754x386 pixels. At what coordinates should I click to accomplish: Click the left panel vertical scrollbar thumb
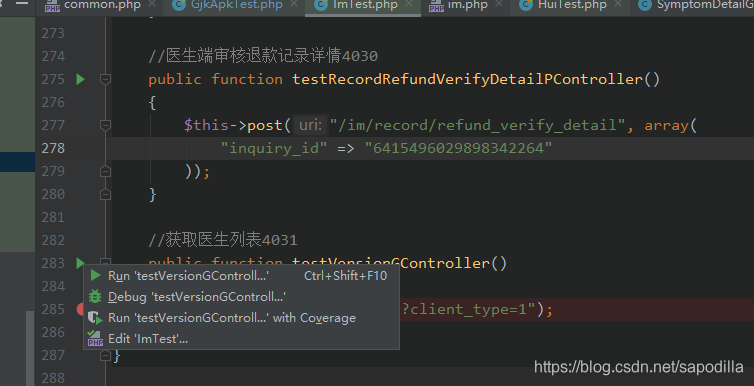30,348
